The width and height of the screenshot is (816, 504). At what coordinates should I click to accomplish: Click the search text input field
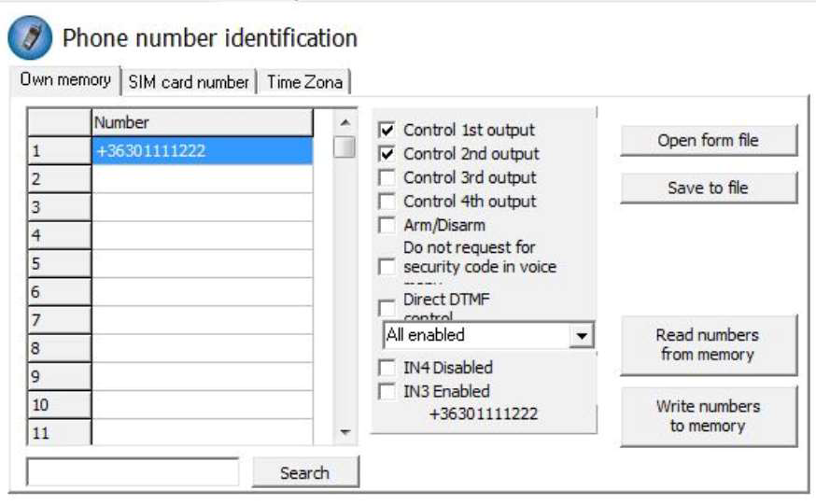click(133, 471)
